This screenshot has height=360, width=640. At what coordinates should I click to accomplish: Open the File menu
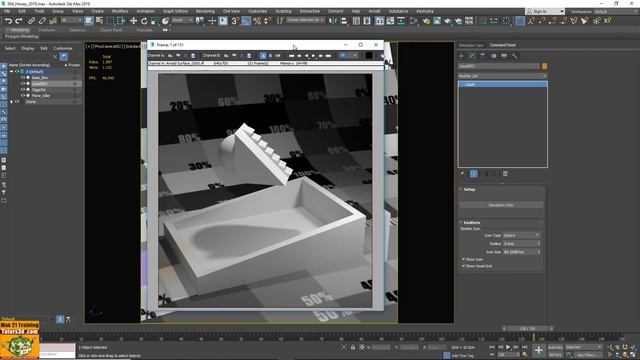(x=7, y=11)
